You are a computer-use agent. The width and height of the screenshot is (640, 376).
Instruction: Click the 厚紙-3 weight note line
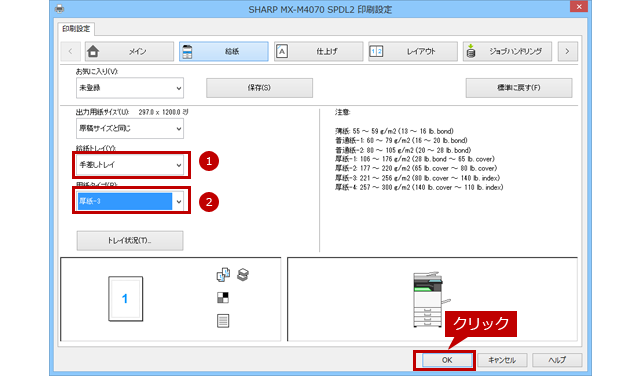(x=417, y=178)
